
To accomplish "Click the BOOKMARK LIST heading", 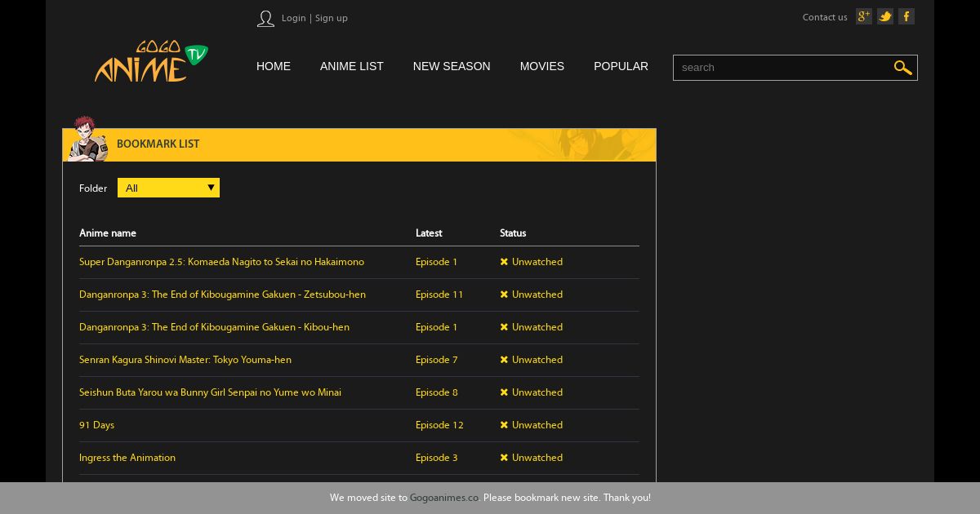I will coord(158,144).
